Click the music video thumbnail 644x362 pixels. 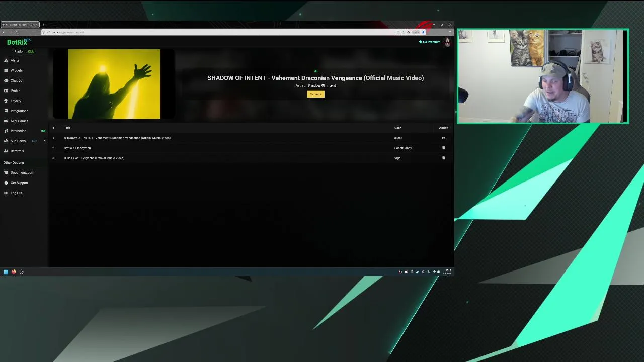click(x=114, y=84)
